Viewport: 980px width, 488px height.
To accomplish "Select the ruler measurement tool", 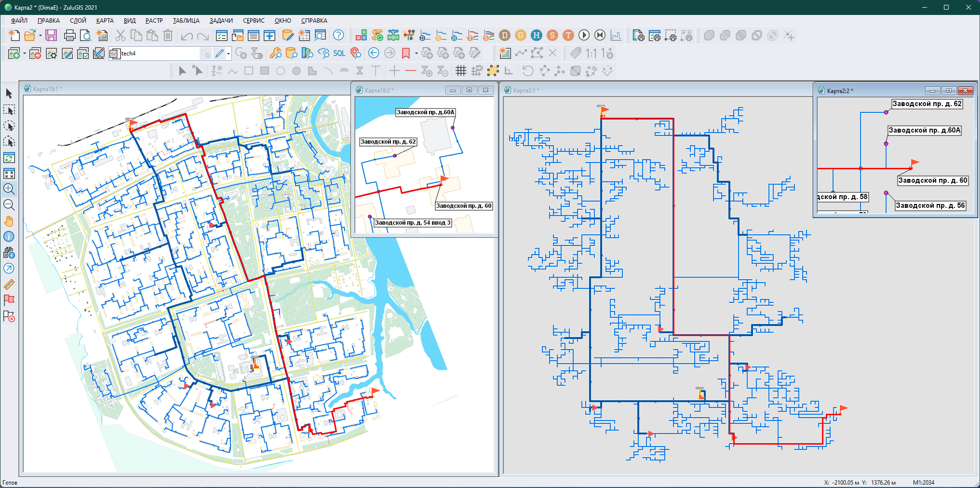I will pyautogui.click(x=9, y=285).
